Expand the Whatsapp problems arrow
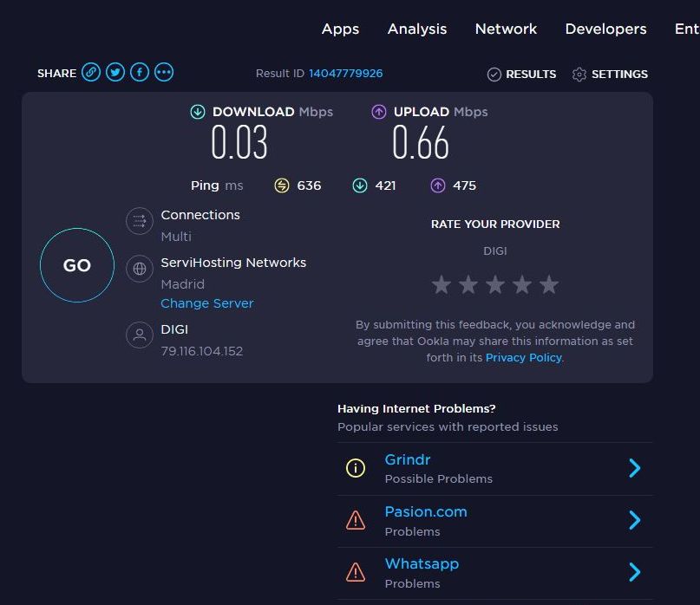This screenshot has height=605, width=700. (635, 572)
